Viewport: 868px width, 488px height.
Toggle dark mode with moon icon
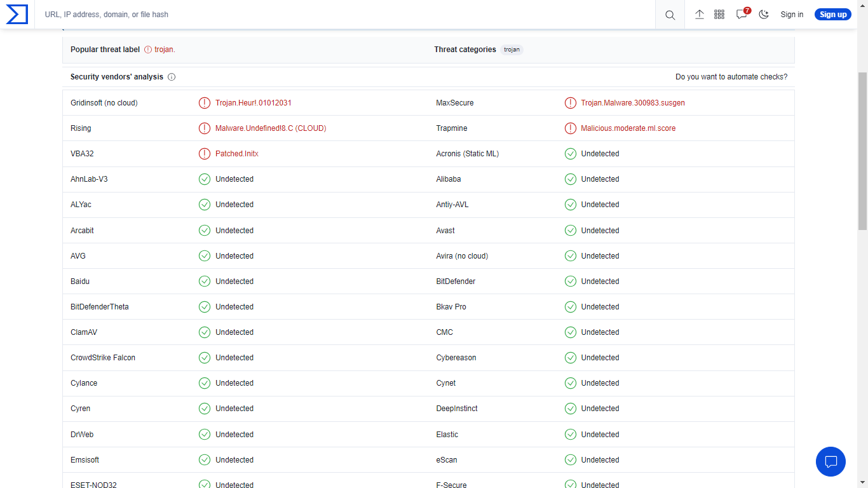coord(764,15)
